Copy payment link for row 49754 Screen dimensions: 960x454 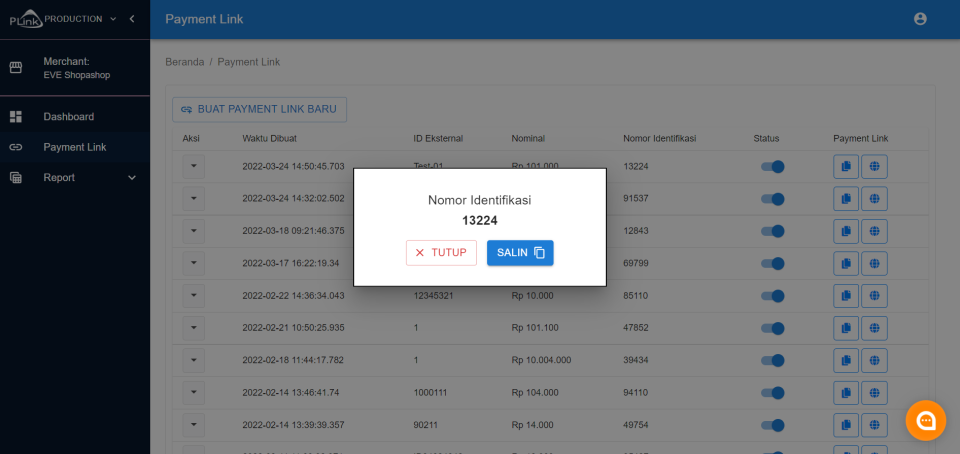[x=846, y=425]
